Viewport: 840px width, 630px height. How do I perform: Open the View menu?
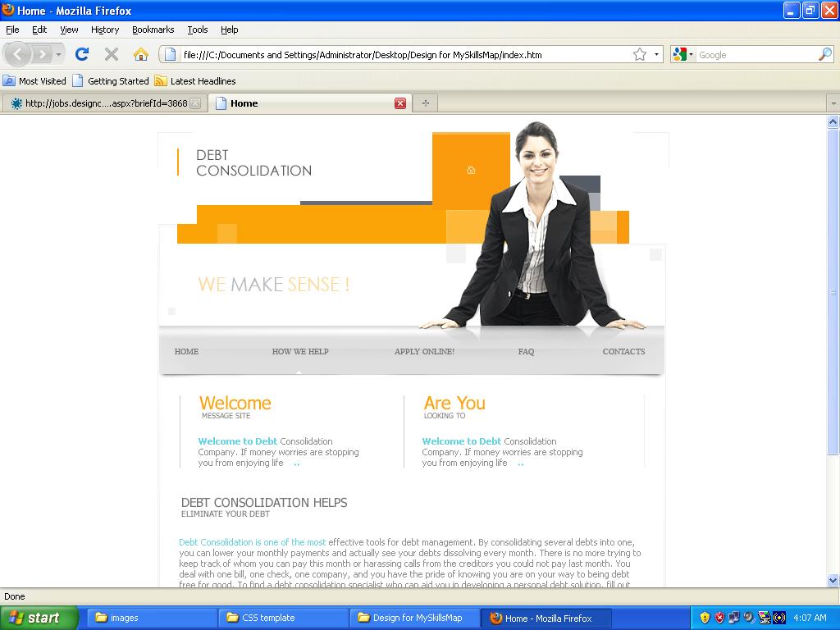coord(69,30)
